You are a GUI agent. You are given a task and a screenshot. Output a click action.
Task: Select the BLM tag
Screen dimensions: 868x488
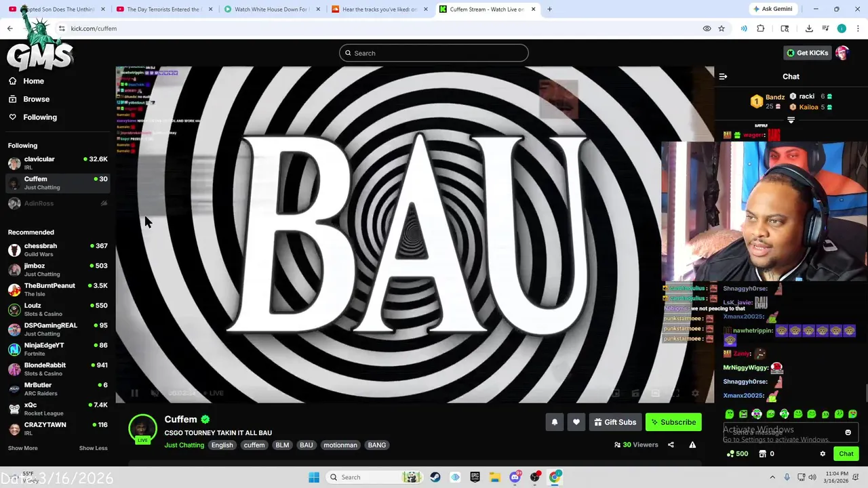click(x=282, y=445)
